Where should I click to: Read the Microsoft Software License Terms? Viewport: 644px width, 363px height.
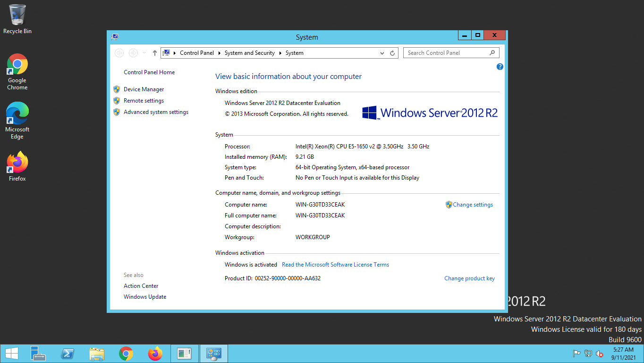(x=335, y=265)
